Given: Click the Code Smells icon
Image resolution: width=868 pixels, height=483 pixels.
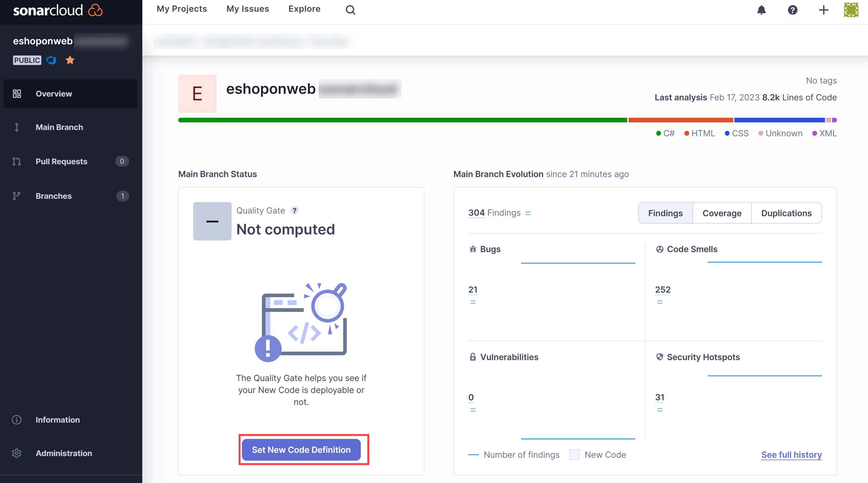Looking at the screenshot, I should click(659, 249).
